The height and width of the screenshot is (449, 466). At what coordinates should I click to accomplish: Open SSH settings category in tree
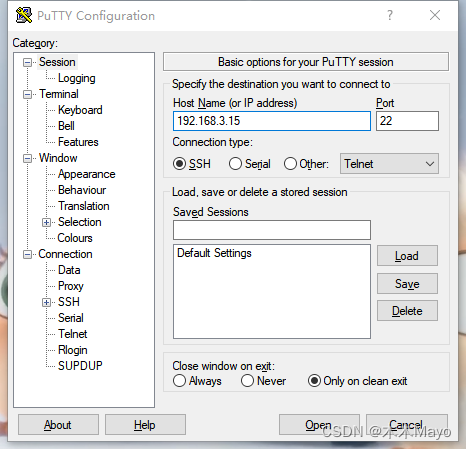coord(69,302)
